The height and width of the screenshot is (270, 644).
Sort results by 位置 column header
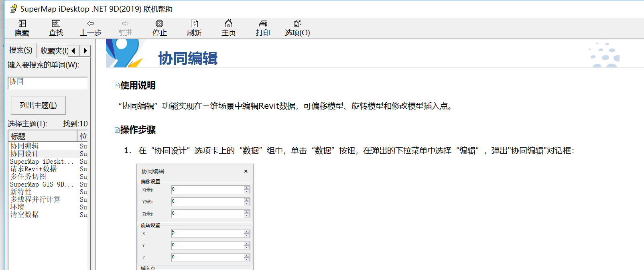(x=83, y=136)
